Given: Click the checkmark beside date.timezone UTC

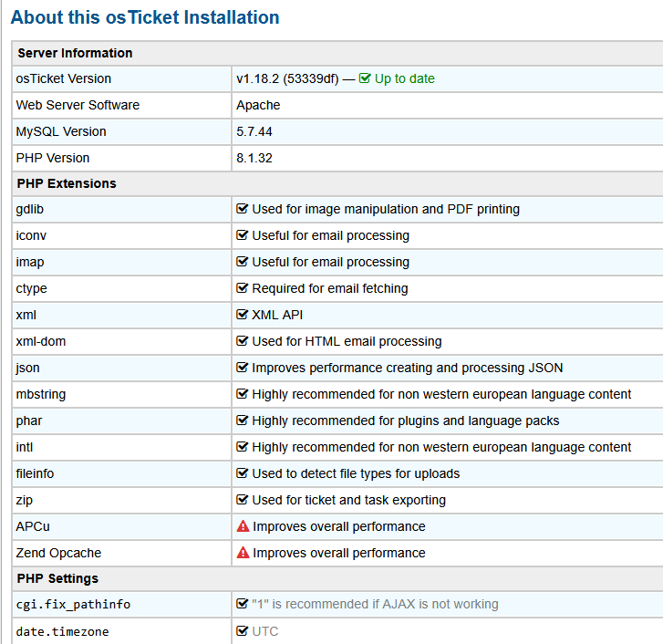Looking at the screenshot, I should click(243, 631).
